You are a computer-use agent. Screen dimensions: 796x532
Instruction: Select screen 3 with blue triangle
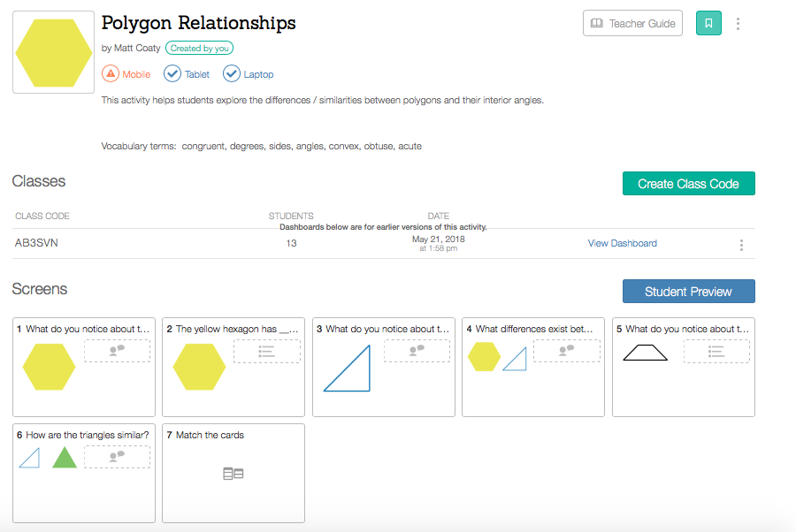(383, 367)
